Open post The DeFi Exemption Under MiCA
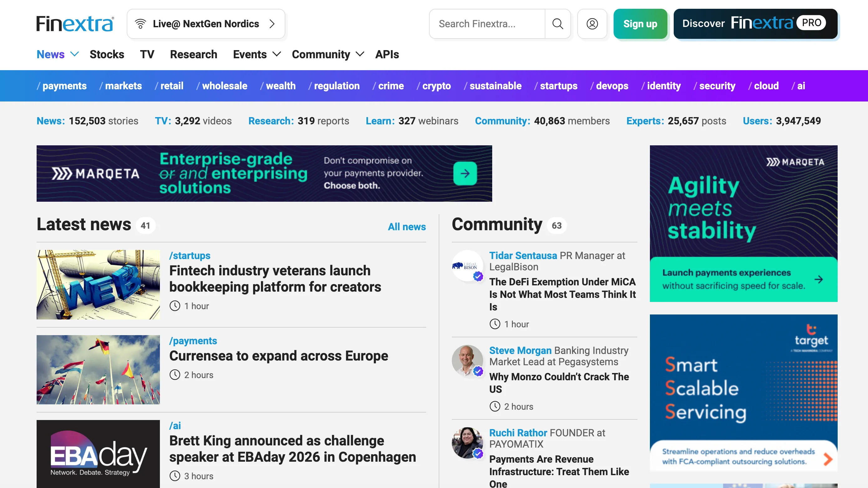Image resolution: width=868 pixels, height=488 pixels. [562, 294]
